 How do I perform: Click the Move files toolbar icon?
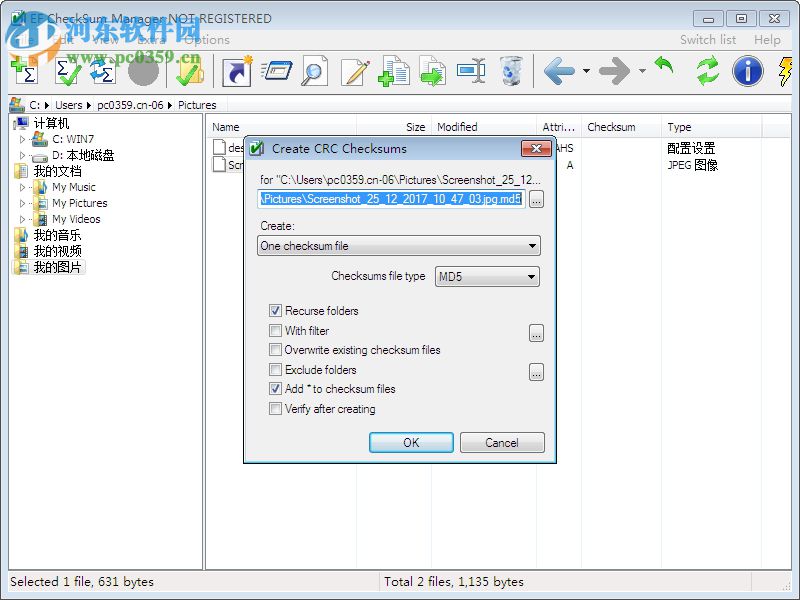[433, 70]
